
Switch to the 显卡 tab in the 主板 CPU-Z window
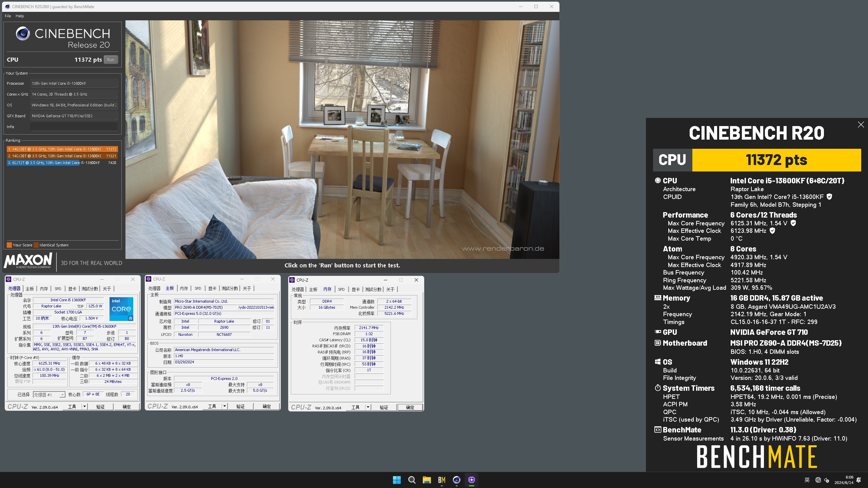click(212, 288)
